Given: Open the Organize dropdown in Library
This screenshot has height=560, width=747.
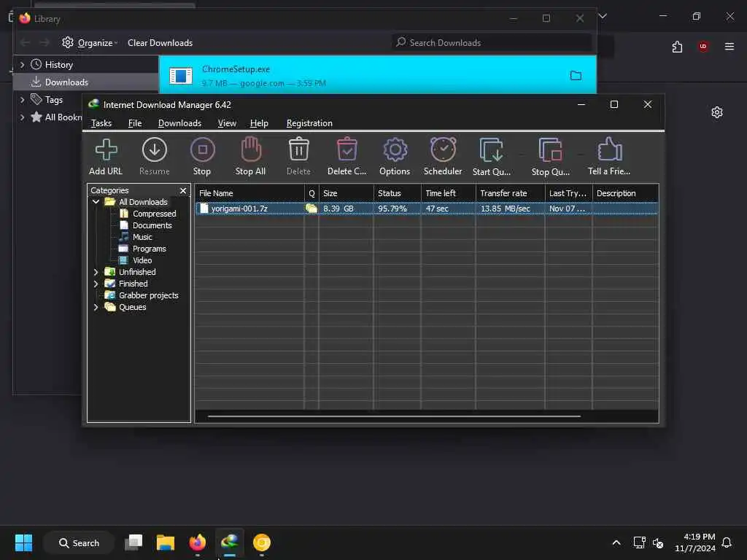Looking at the screenshot, I should tap(90, 43).
